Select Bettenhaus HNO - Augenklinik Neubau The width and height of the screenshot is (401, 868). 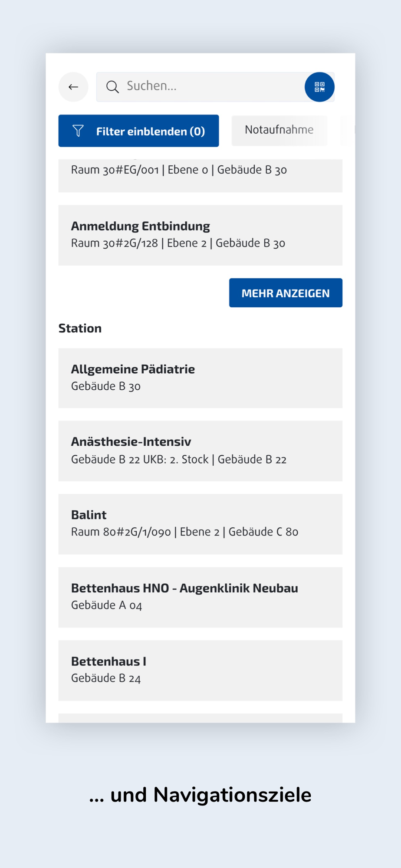pyautogui.click(x=200, y=597)
